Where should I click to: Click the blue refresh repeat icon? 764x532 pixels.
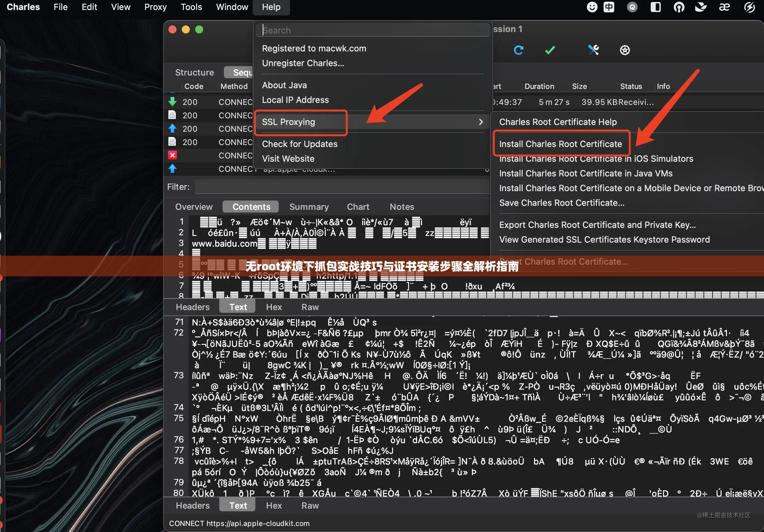coord(518,50)
